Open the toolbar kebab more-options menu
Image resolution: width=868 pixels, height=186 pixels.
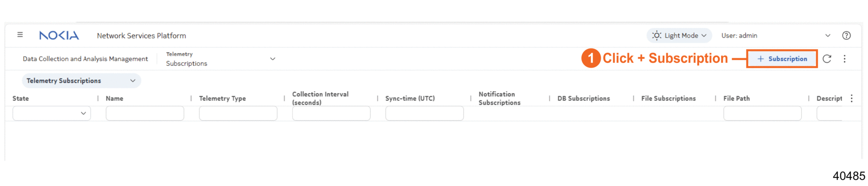click(845, 59)
